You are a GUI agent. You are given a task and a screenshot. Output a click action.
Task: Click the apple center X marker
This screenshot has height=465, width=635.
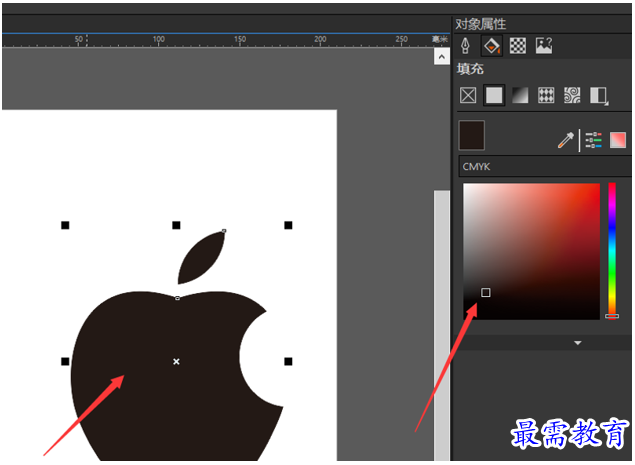pyautogui.click(x=176, y=361)
